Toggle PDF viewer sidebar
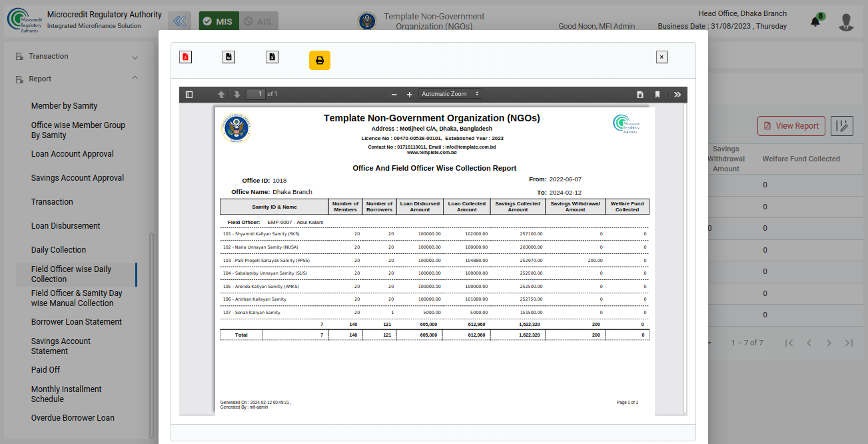The image size is (868, 444). click(x=189, y=95)
